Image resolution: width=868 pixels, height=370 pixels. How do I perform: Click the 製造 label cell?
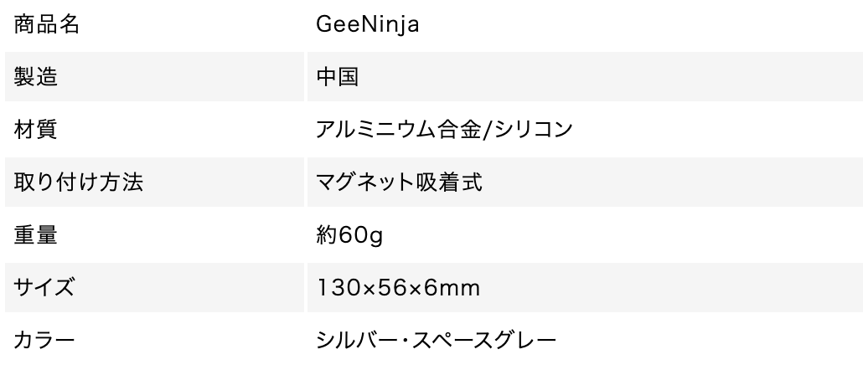tap(36, 78)
